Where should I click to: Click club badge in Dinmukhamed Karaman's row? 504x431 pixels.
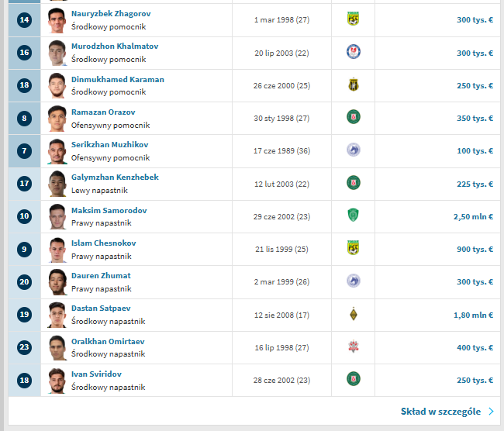(x=353, y=85)
